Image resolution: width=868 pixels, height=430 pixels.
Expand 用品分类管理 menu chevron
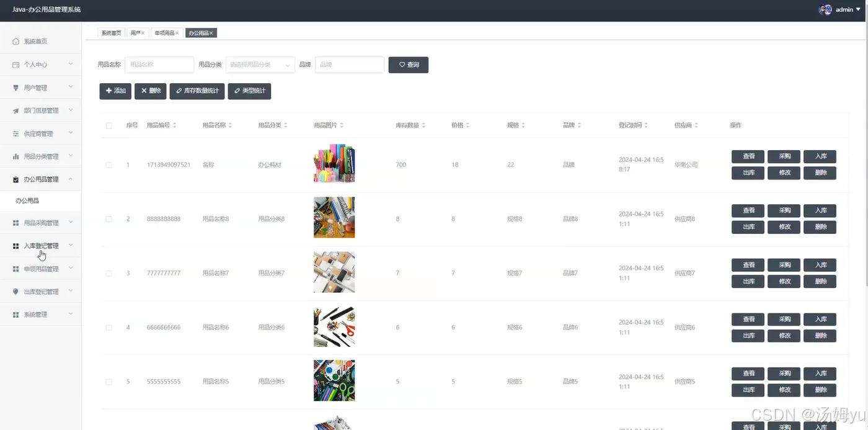[71, 156]
